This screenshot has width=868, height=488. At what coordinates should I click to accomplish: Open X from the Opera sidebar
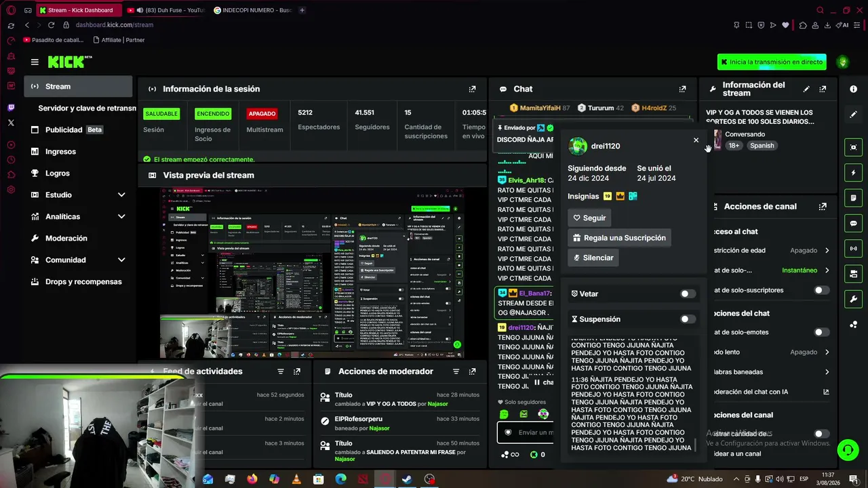(11, 123)
